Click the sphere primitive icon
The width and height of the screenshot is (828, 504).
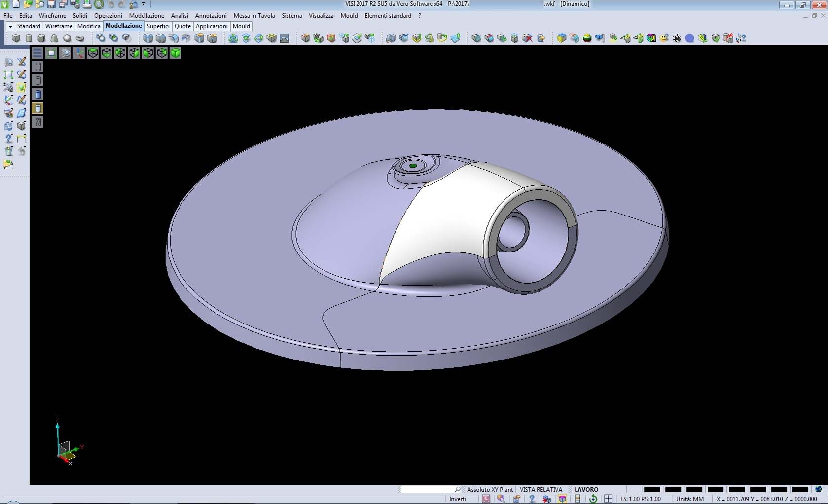pyautogui.click(x=67, y=38)
